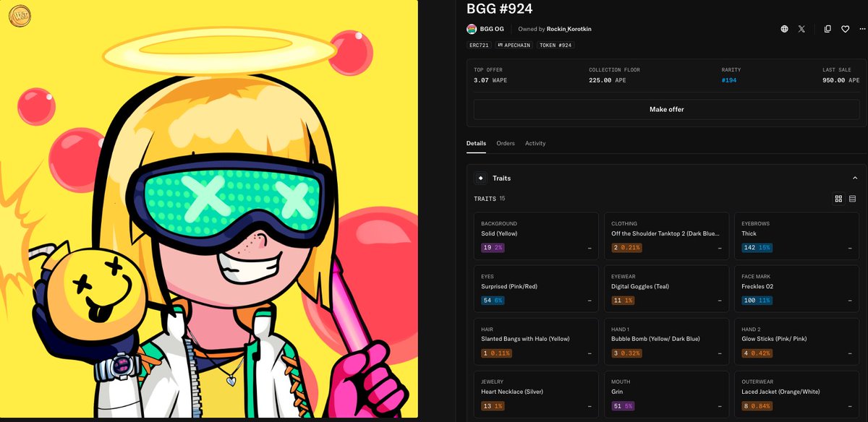868x422 pixels.
Task: Click the ERC721 badge
Action: [x=479, y=45]
